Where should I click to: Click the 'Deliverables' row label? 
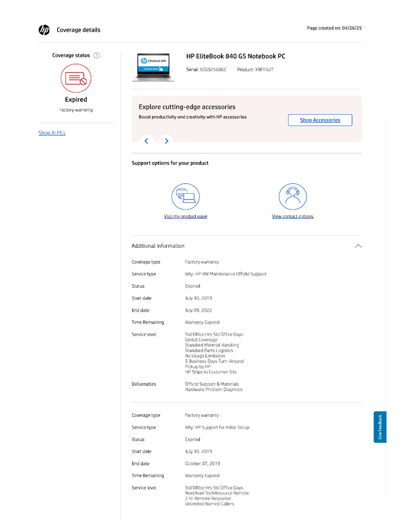144,384
